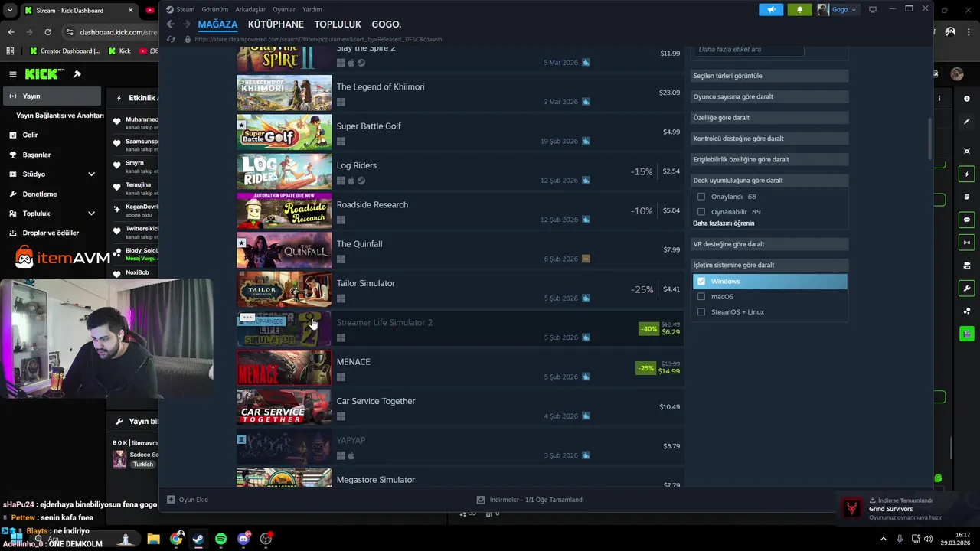Click the Log Riders thumbnail
The image size is (980, 551).
point(284,172)
